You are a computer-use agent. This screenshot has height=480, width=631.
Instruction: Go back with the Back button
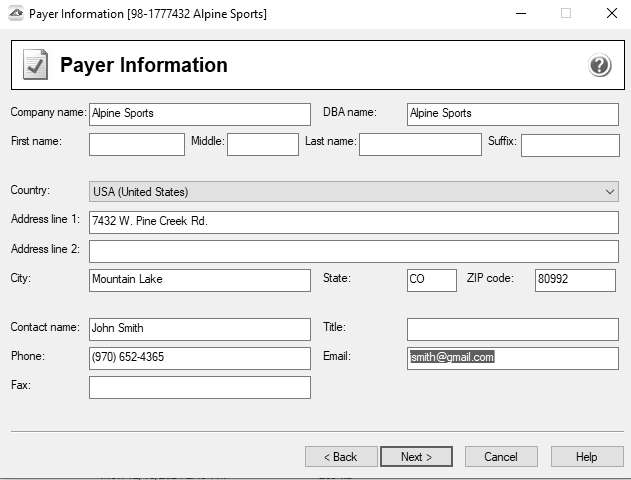[340, 457]
